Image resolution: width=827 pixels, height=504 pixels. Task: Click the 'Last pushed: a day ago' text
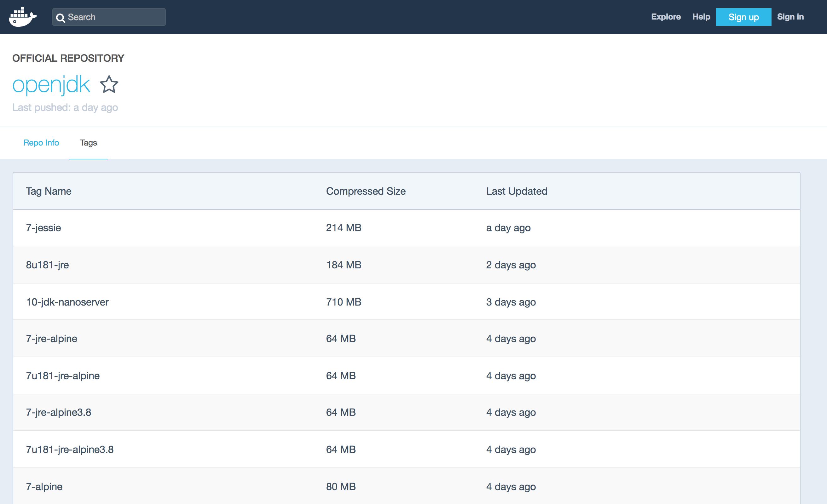pyautogui.click(x=65, y=108)
